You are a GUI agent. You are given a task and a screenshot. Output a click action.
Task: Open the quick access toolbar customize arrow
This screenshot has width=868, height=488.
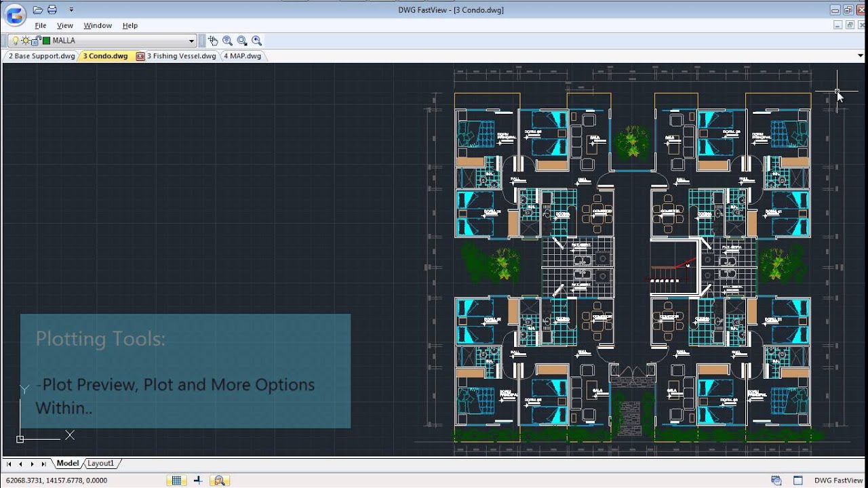pos(71,10)
